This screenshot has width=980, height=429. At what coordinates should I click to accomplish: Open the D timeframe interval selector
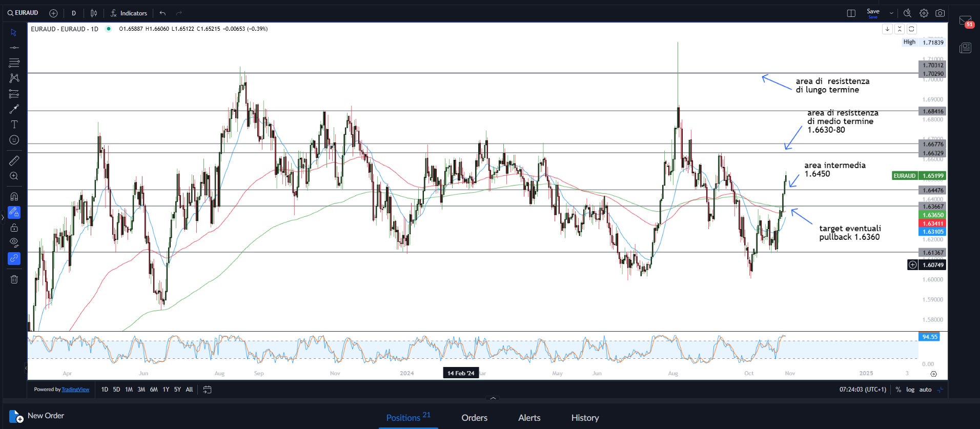coord(74,13)
